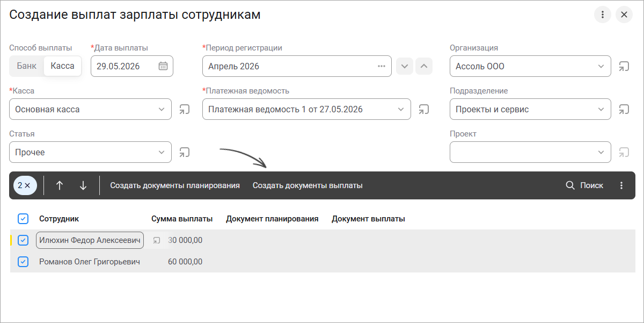This screenshot has height=323, width=644.
Task: Click the Документ планирования column header
Action: [x=272, y=219]
